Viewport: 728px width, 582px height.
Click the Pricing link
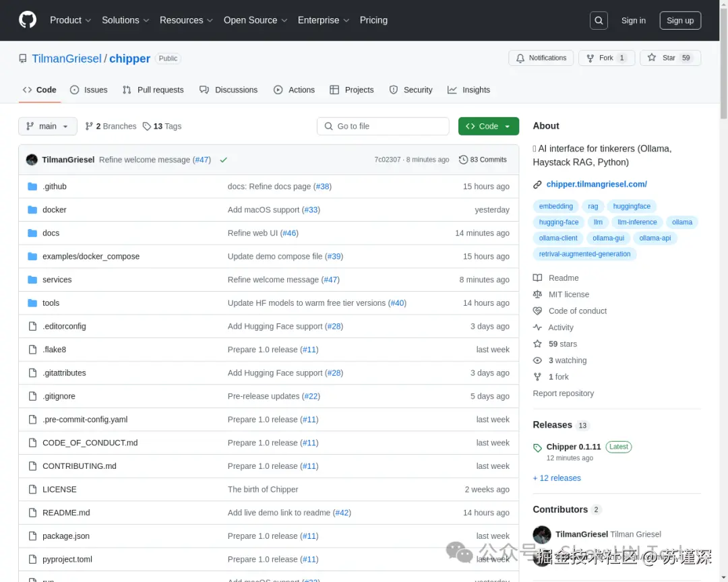click(x=373, y=20)
